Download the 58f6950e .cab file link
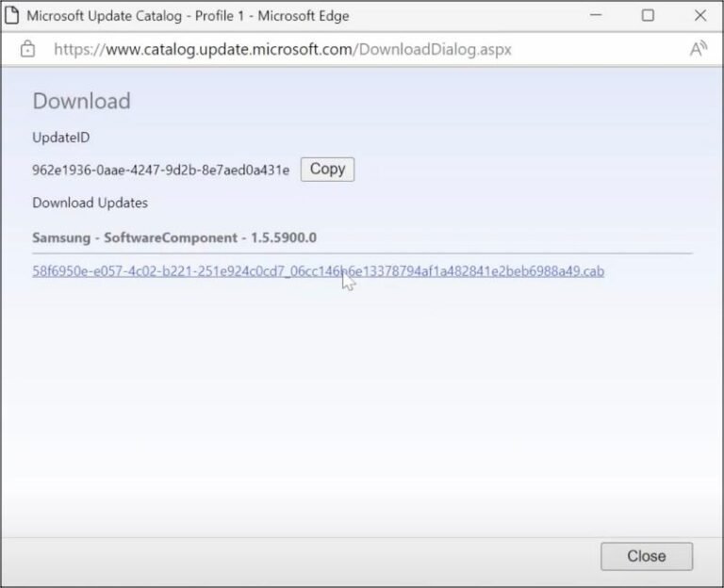Viewport: 724px width, 588px height. 318,271
